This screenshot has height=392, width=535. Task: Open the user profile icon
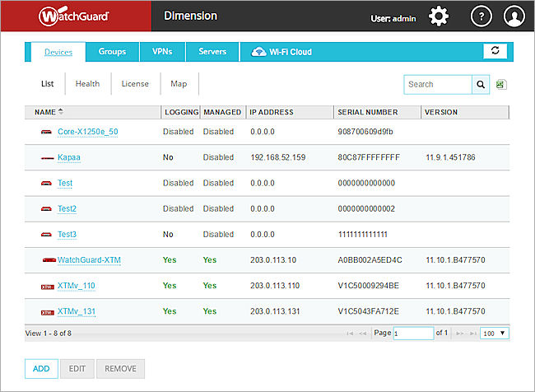pos(514,16)
